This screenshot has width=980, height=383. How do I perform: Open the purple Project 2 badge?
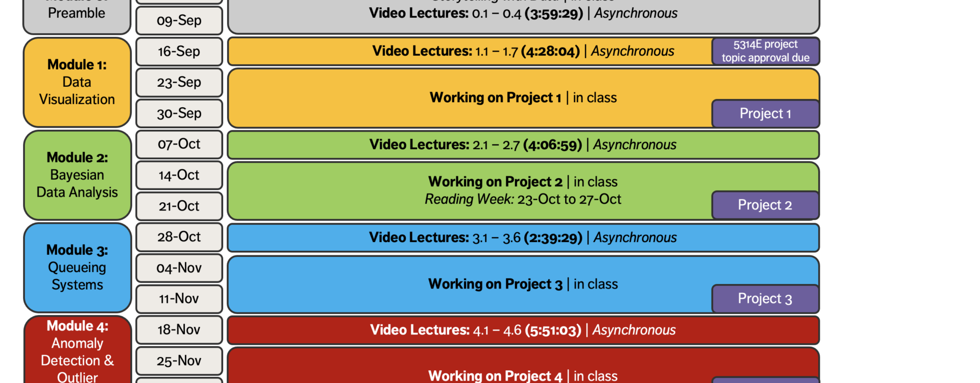pyautogui.click(x=765, y=205)
